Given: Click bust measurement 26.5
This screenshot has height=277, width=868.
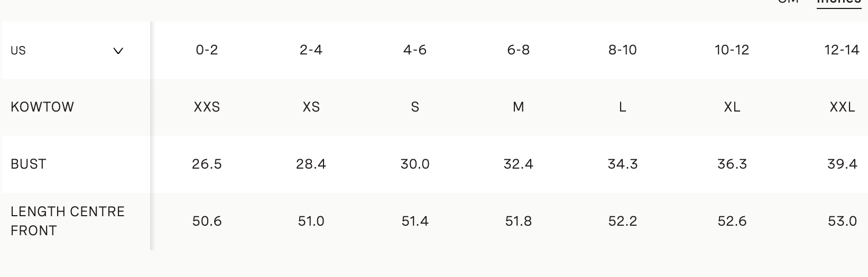Looking at the screenshot, I should tap(207, 164).
